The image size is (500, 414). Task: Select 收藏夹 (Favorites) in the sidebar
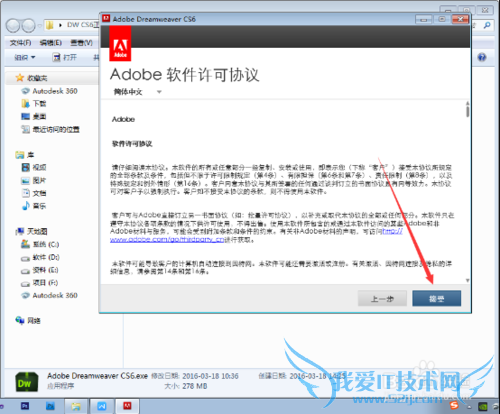tap(32, 78)
